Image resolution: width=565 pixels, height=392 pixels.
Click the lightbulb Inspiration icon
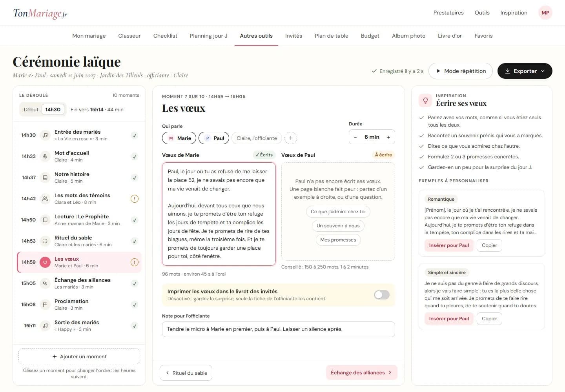click(x=425, y=100)
